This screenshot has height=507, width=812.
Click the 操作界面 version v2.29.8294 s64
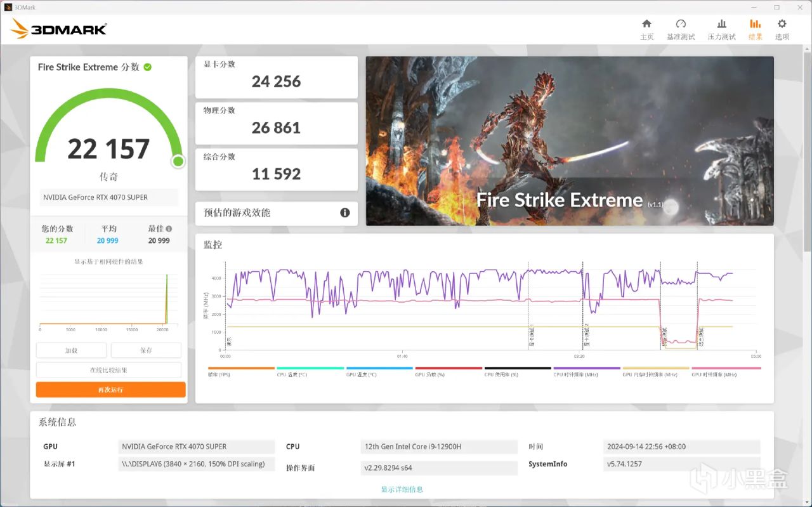coord(438,468)
